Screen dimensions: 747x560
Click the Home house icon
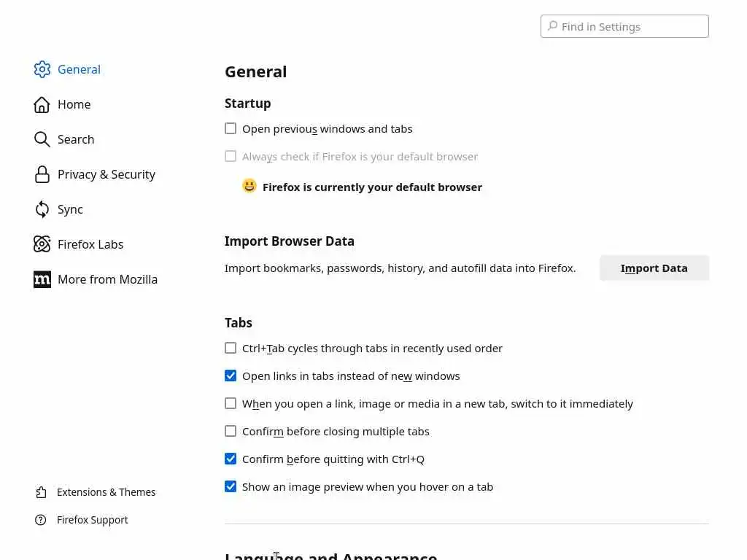42,104
